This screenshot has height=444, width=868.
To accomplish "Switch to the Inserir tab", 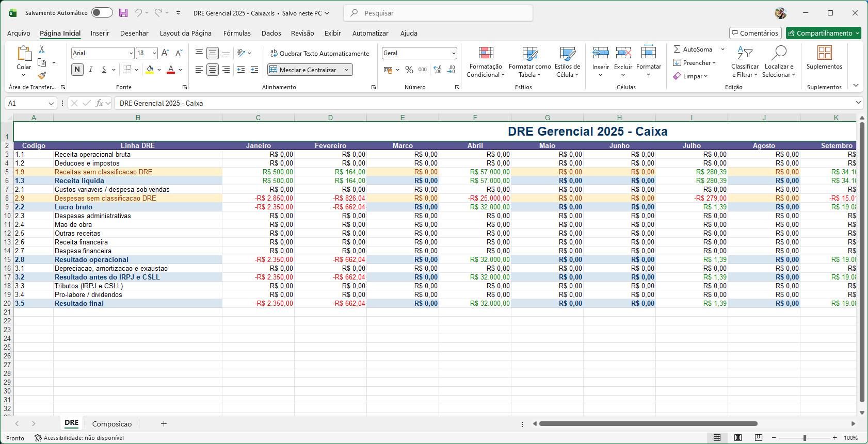I will click(x=100, y=33).
